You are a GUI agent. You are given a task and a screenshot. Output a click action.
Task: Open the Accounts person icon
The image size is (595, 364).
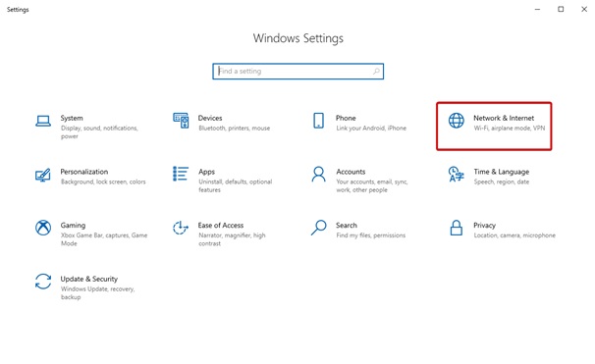click(x=318, y=174)
